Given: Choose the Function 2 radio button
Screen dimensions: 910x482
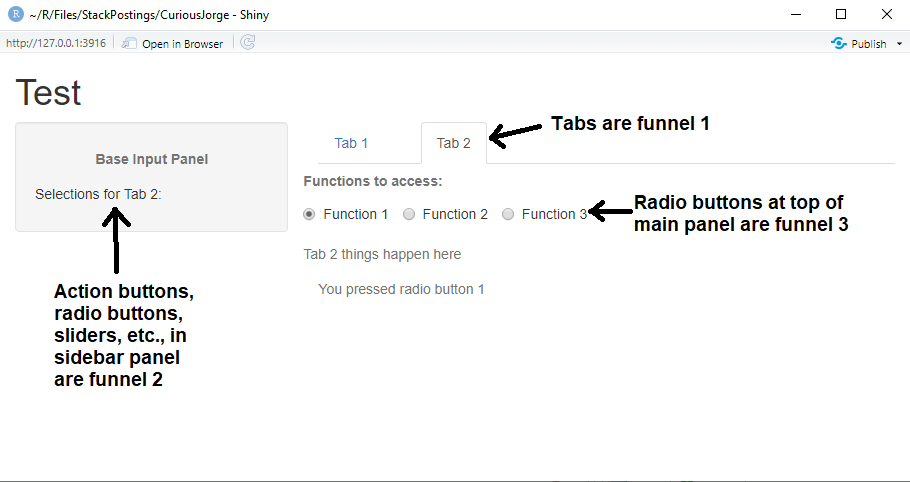Looking at the screenshot, I should [x=409, y=215].
